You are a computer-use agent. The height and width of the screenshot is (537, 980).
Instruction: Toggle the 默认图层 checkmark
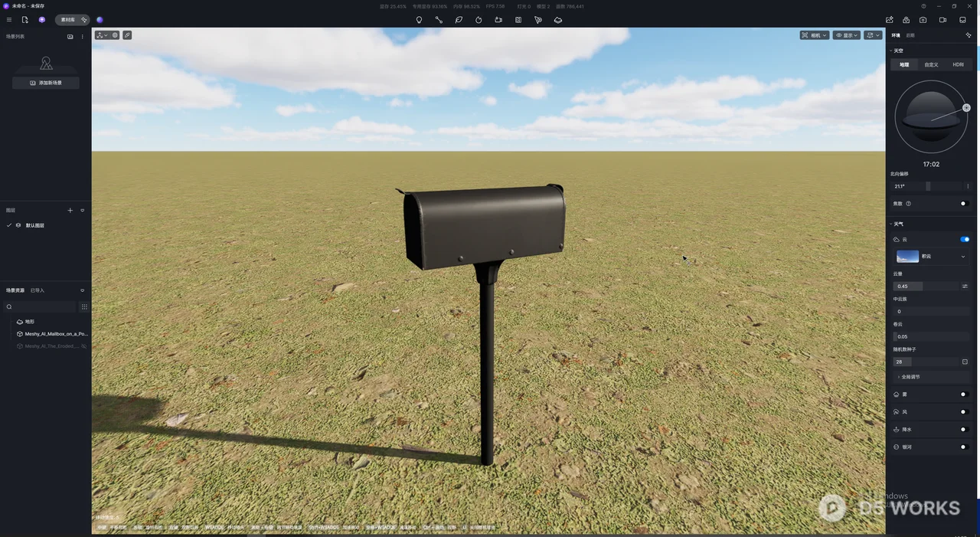click(x=9, y=225)
